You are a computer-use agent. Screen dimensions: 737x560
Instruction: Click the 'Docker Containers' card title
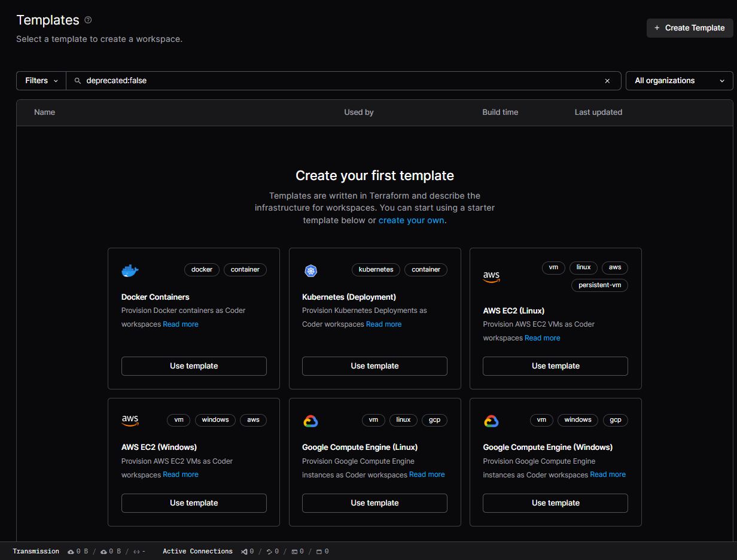click(x=156, y=297)
